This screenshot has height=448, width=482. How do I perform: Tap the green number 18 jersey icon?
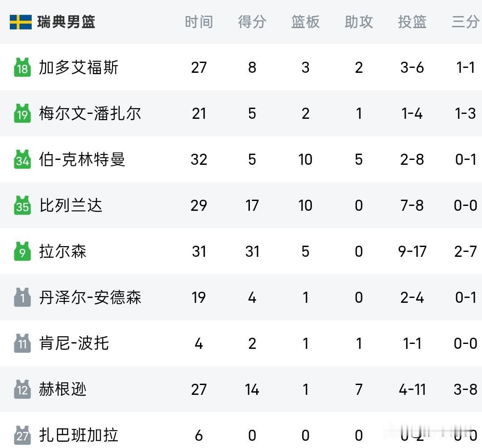tap(22, 67)
